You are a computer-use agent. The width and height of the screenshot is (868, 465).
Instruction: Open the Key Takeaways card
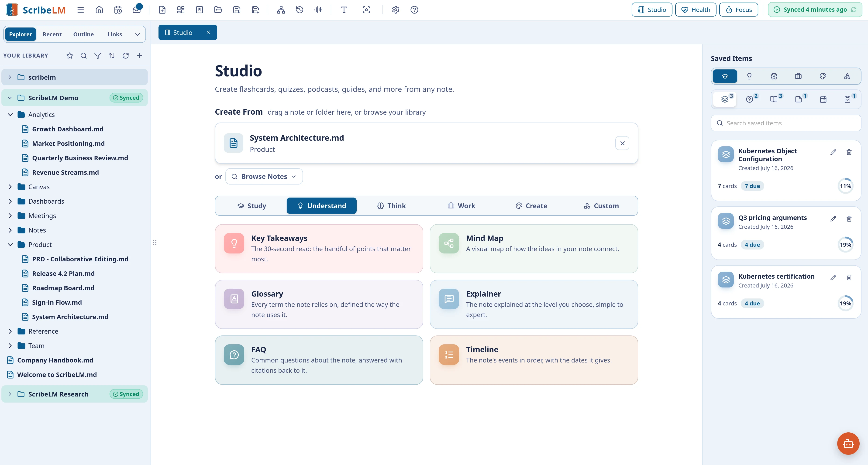point(319,249)
